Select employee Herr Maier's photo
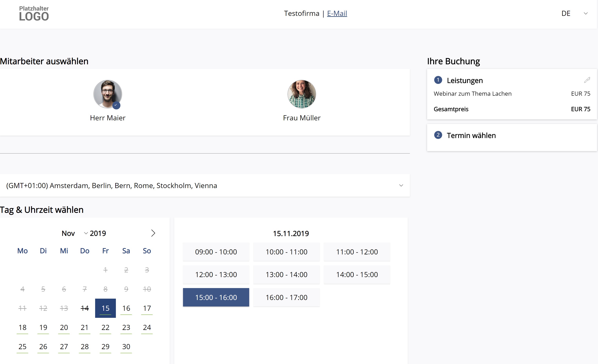This screenshot has width=598, height=364. pyautogui.click(x=107, y=94)
